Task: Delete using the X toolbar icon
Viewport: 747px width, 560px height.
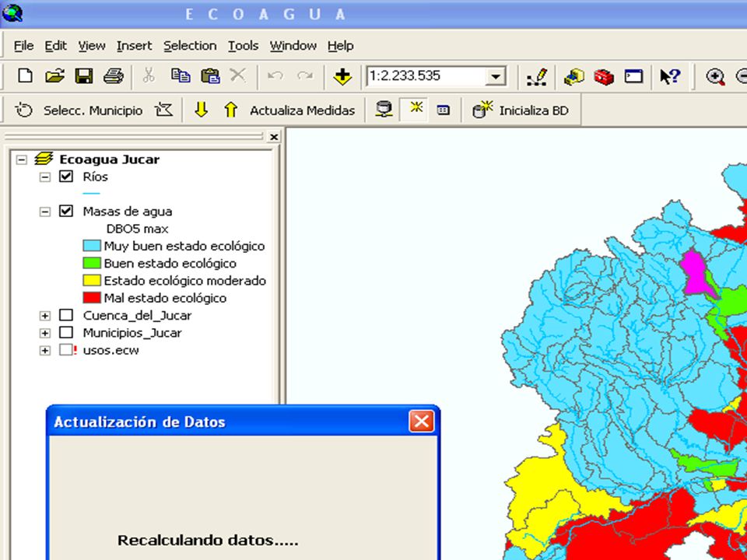Action: pos(238,75)
